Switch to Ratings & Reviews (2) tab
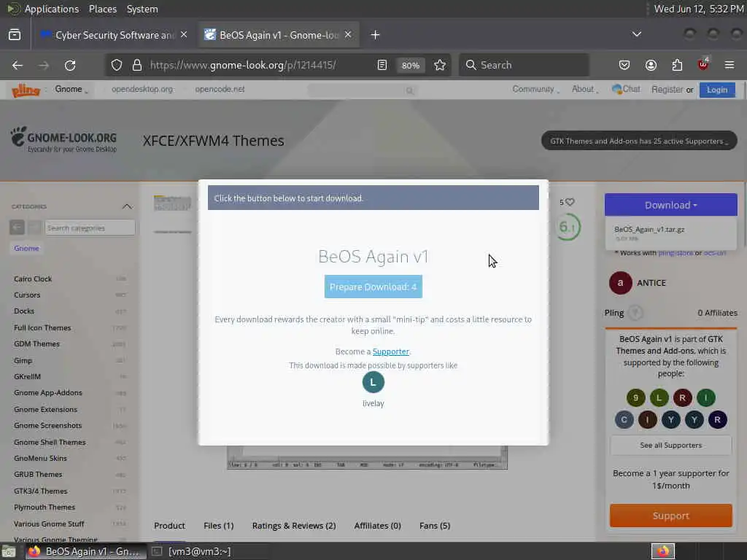Image resolution: width=747 pixels, height=560 pixels. coord(294,526)
